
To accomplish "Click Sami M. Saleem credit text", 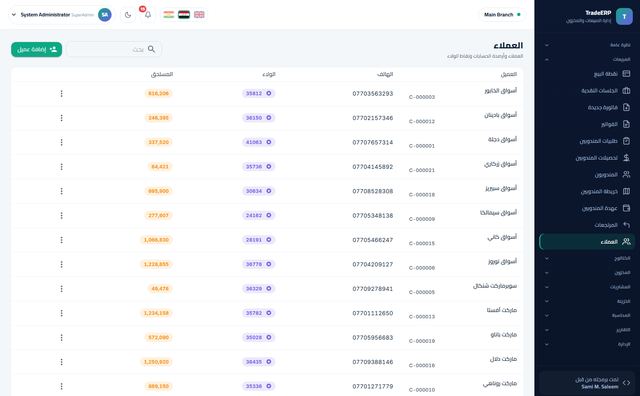I will tap(600, 387).
